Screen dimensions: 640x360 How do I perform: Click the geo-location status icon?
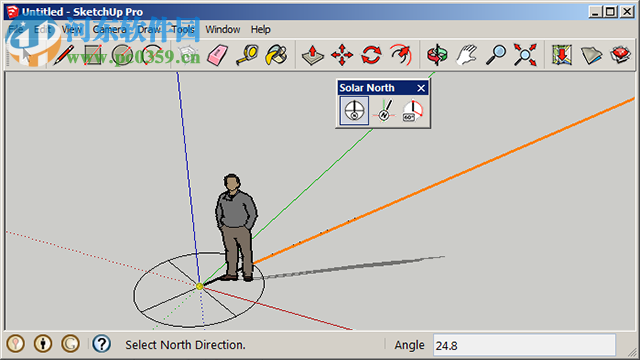point(16,344)
